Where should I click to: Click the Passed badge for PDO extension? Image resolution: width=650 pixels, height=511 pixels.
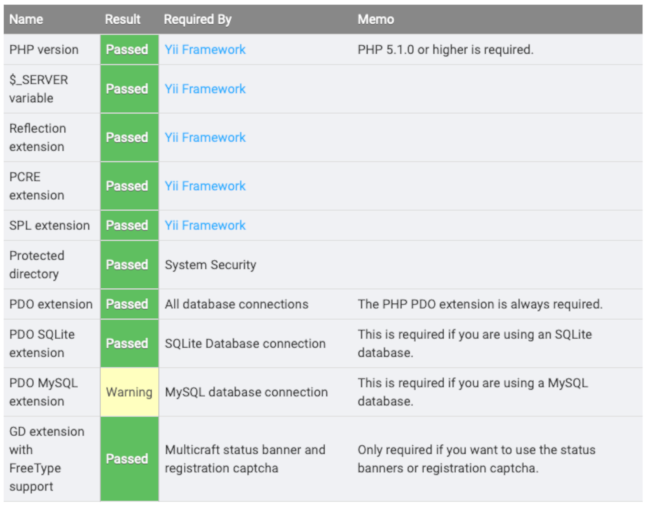(128, 304)
